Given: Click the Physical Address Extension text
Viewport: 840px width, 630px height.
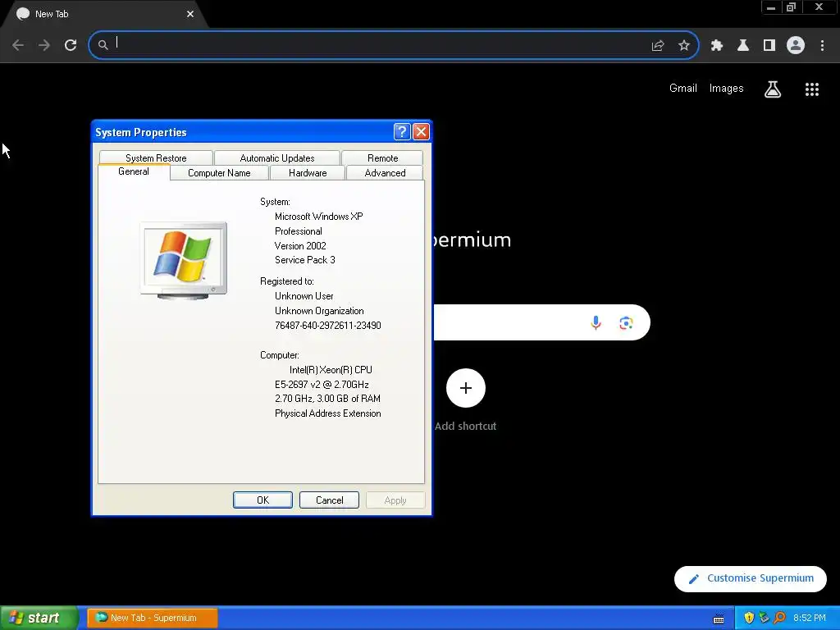Looking at the screenshot, I should (328, 413).
